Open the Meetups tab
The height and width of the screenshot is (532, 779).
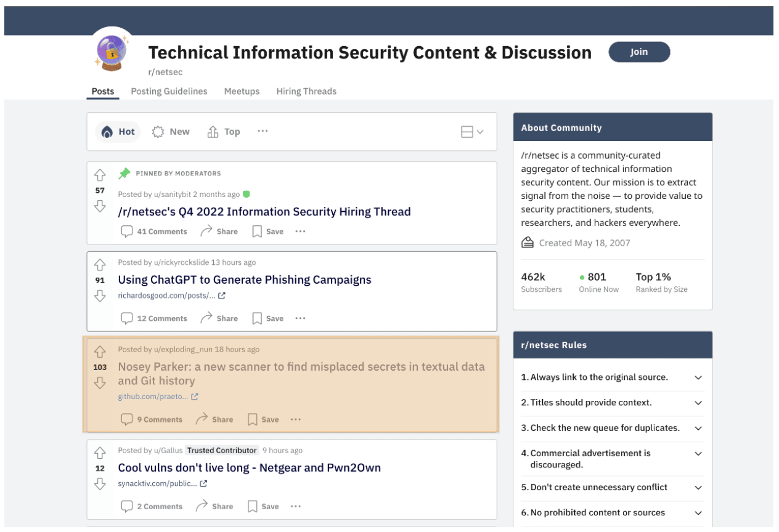click(242, 91)
